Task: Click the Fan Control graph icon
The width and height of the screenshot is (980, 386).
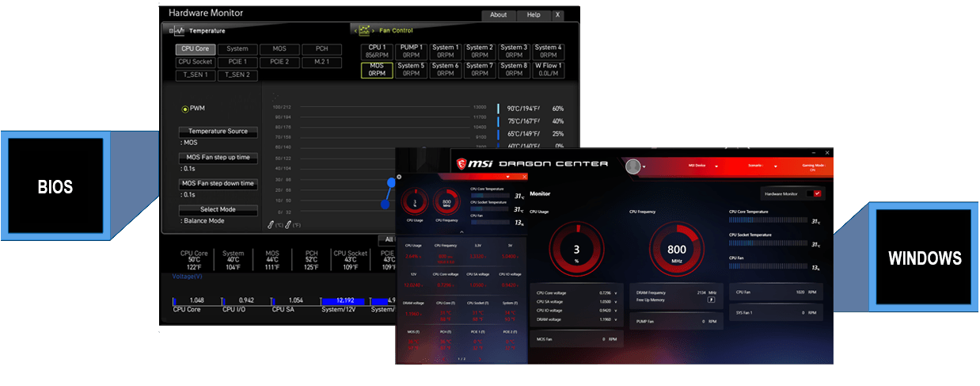Action: point(364,31)
